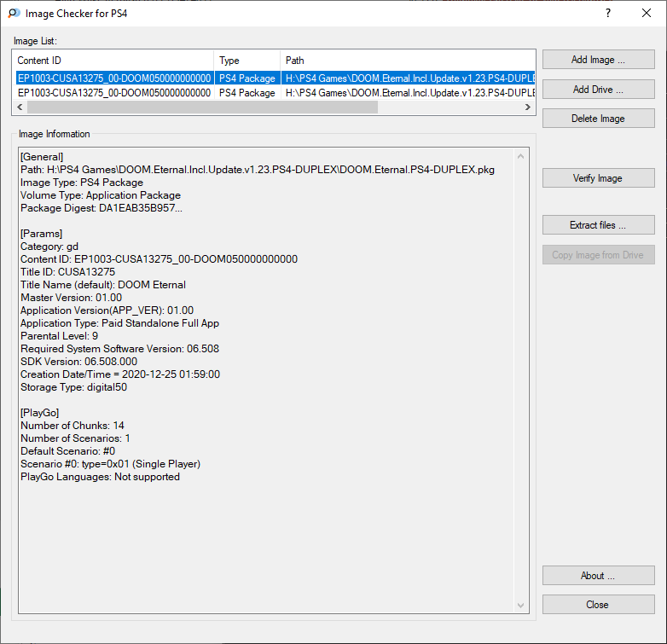Image resolution: width=667 pixels, height=644 pixels.
Task: Click the info panel scroll up arrow
Action: (x=520, y=157)
